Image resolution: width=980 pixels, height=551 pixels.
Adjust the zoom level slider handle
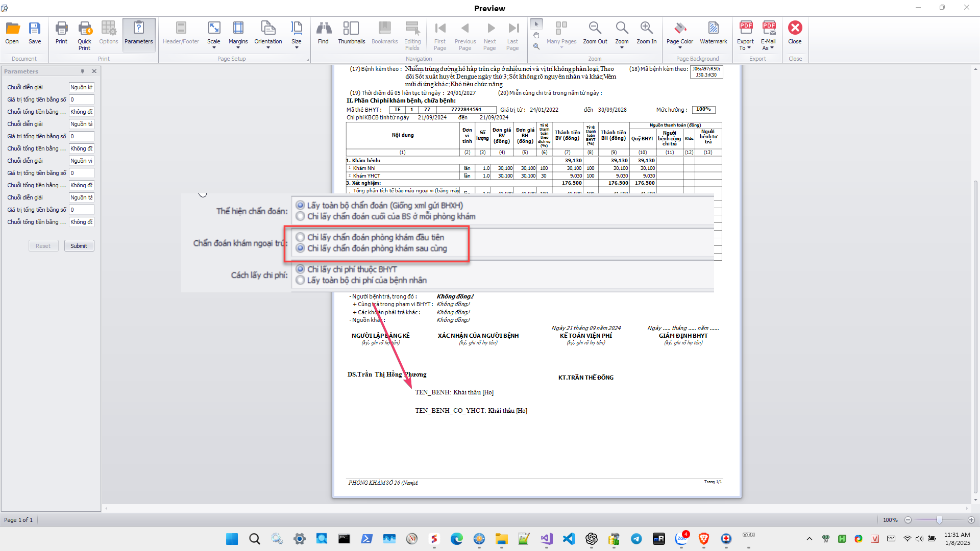pos(939,520)
